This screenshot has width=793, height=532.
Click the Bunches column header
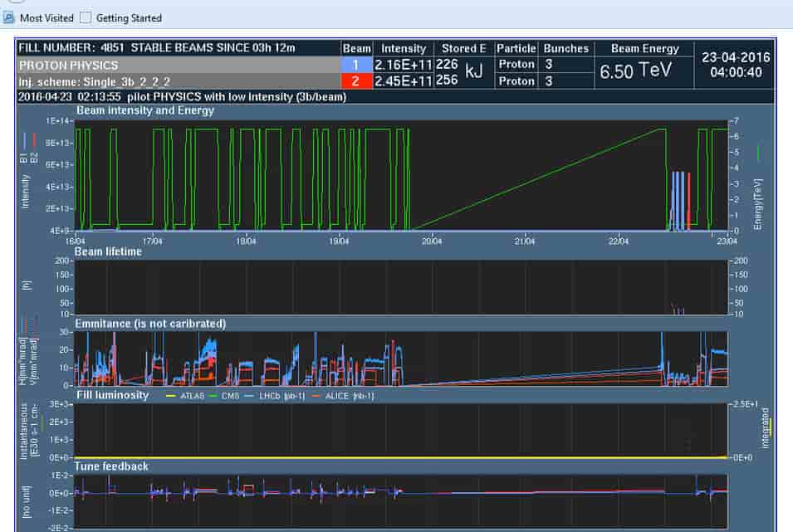point(566,48)
